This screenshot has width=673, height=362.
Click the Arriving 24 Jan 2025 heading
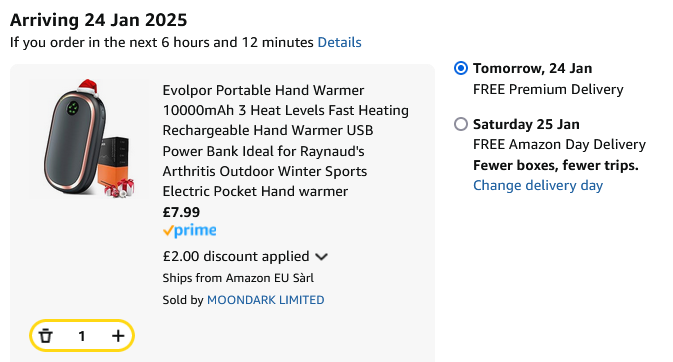[99, 20]
